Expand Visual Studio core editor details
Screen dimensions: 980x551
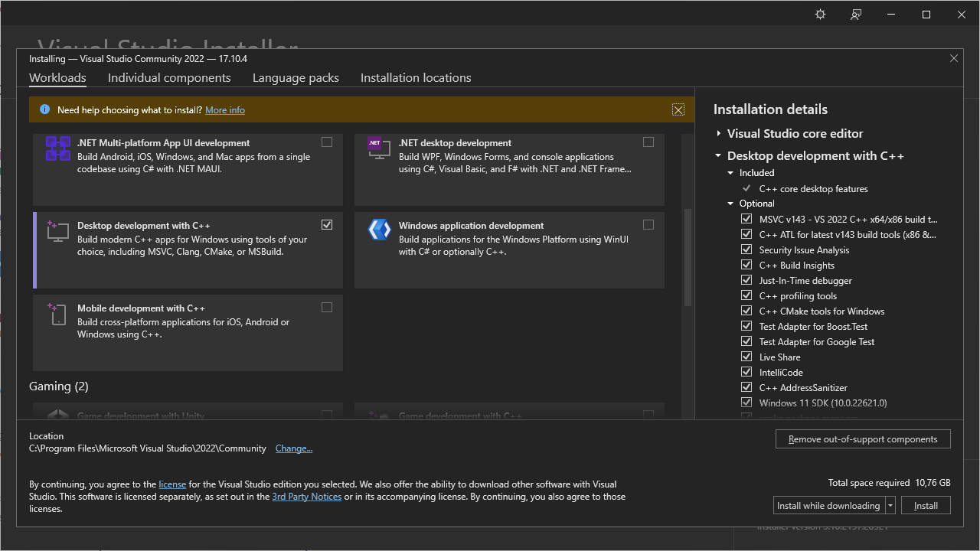point(719,133)
